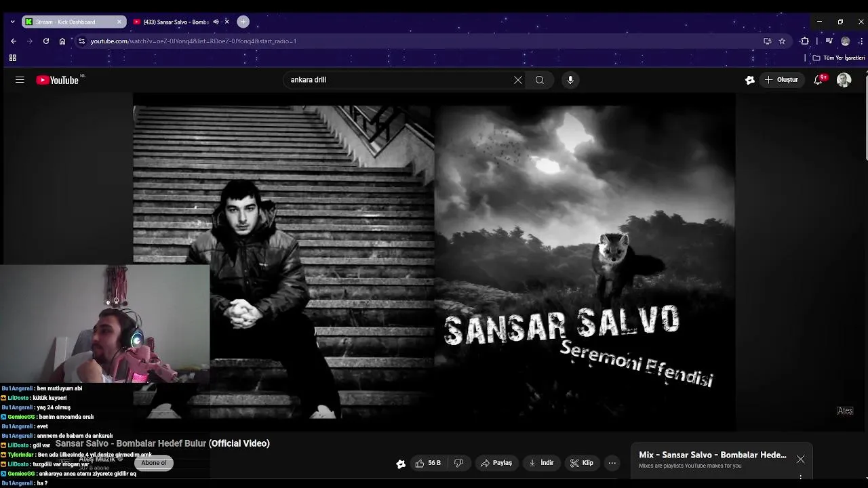Switch to the Stream - Kick Dashboard tab
This screenshot has width=868, height=488.
pos(73,22)
